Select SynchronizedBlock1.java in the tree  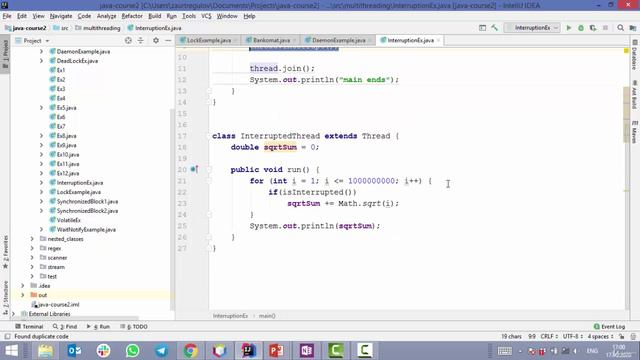[x=87, y=201]
